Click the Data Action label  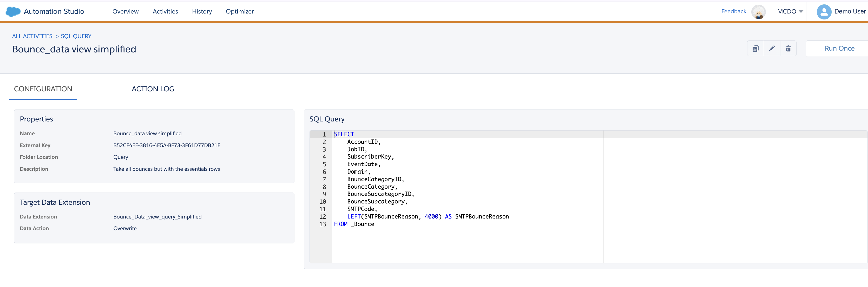(x=34, y=228)
